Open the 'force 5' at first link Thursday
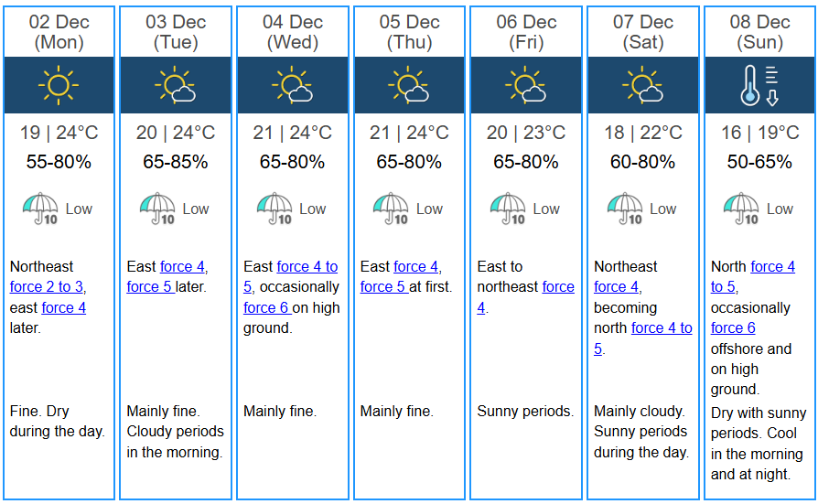This screenshot has height=504, width=818. coord(383,287)
